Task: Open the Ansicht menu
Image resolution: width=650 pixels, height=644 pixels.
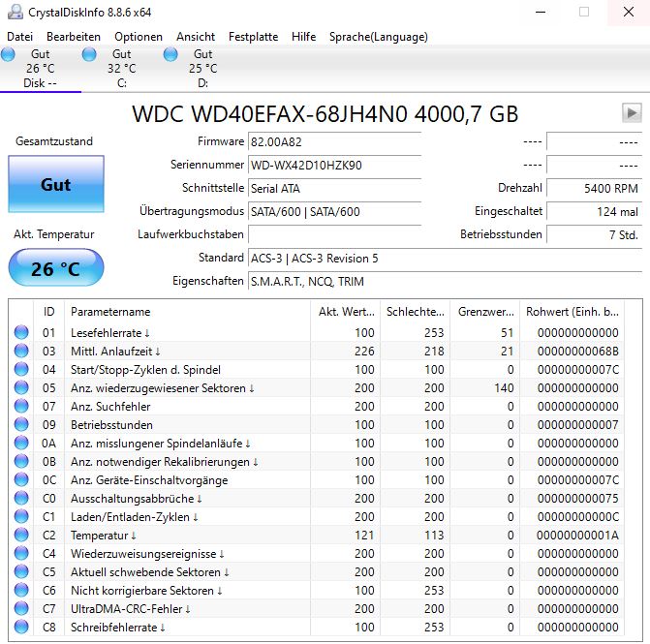Action: click(196, 37)
